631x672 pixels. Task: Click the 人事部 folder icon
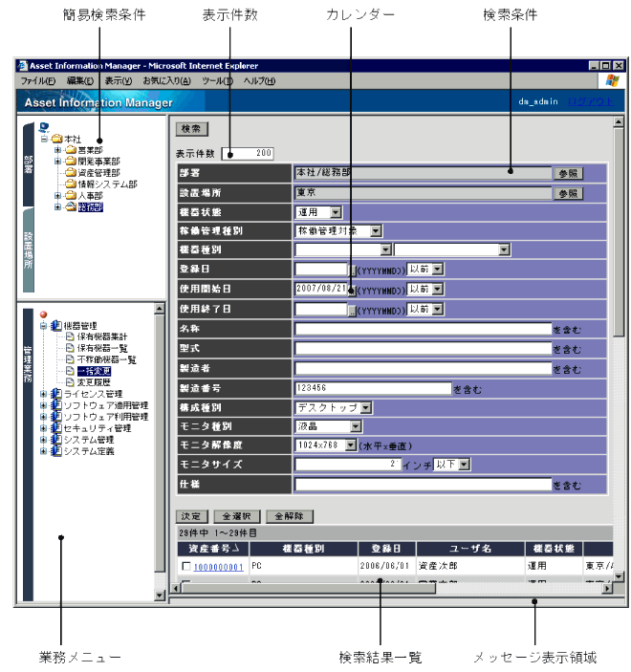(71, 195)
